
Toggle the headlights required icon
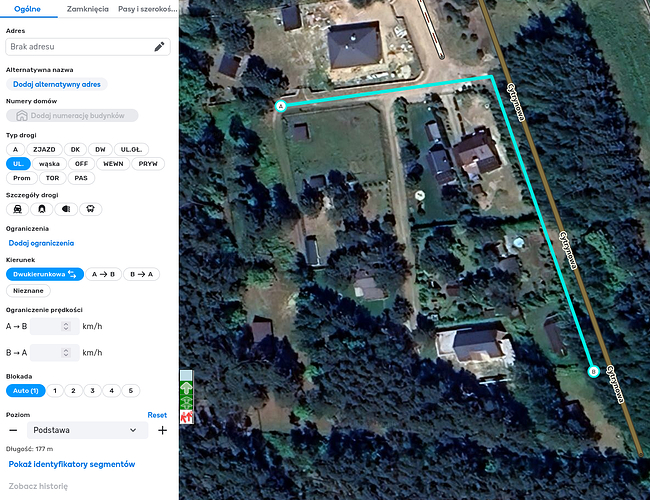click(x=66, y=209)
